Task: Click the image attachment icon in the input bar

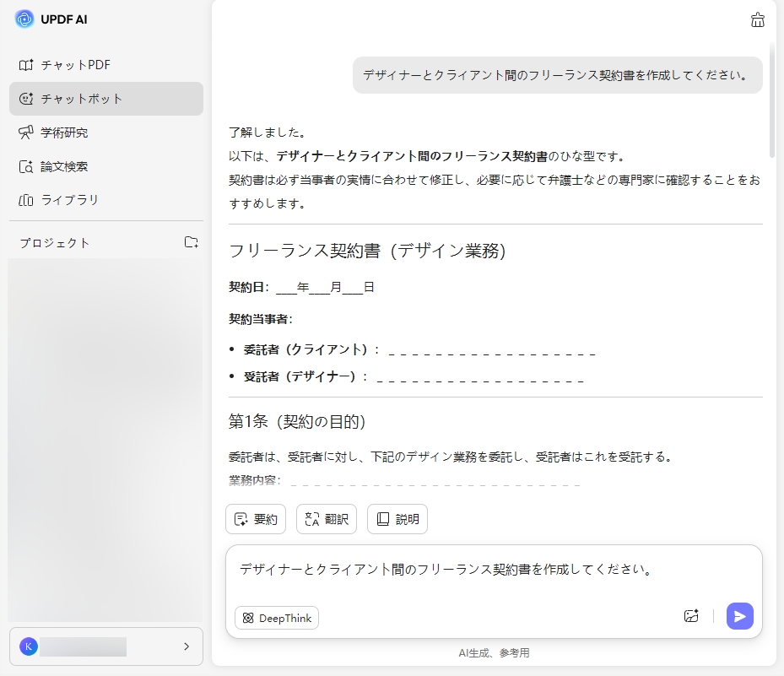Action: (x=690, y=616)
